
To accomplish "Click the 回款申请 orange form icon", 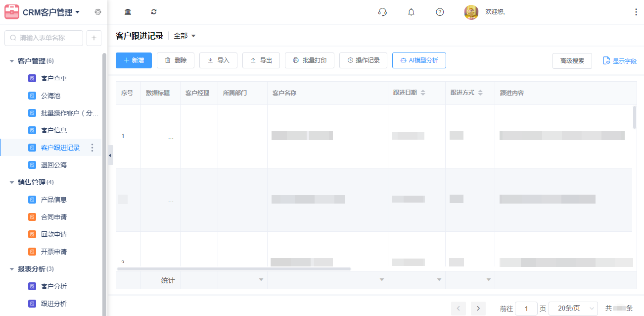I will click(x=32, y=234).
